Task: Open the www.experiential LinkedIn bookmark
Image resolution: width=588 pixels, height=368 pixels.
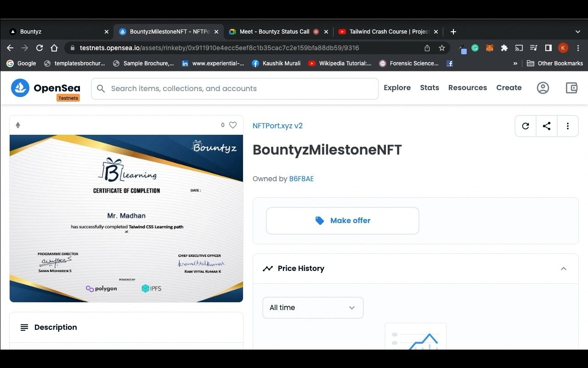Action: point(213,63)
